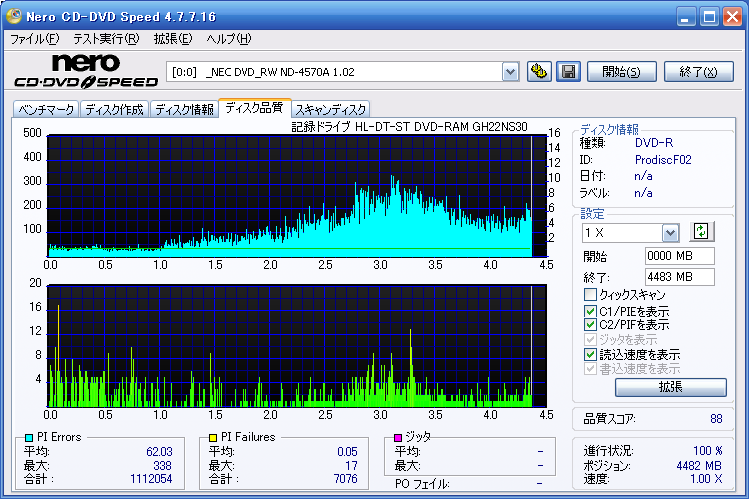Click PI Errors average 62.03 value

[x=159, y=452]
